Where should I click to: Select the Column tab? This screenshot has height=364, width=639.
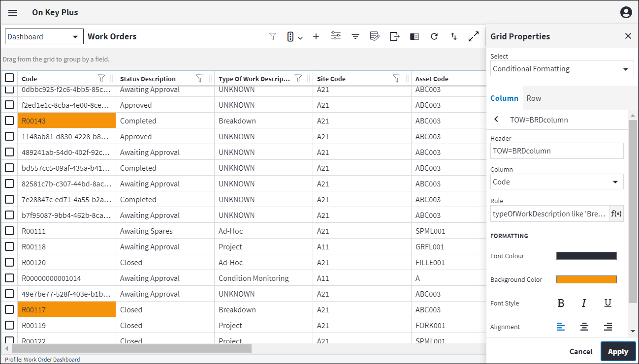pos(504,98)
